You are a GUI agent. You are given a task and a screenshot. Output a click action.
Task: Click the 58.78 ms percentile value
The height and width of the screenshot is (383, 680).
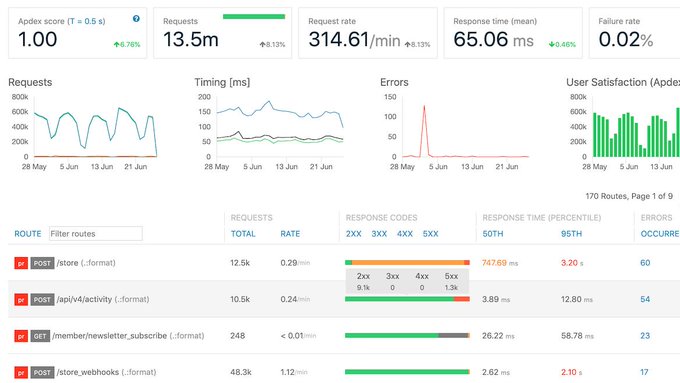coord(577,336)
